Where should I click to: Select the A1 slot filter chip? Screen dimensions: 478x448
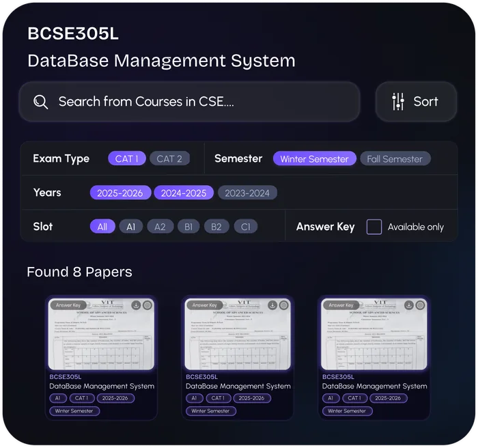tap(131, 227)
